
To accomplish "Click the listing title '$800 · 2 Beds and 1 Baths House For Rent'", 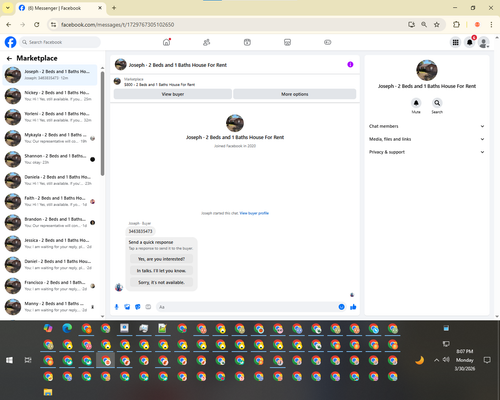I will [159, 85].
